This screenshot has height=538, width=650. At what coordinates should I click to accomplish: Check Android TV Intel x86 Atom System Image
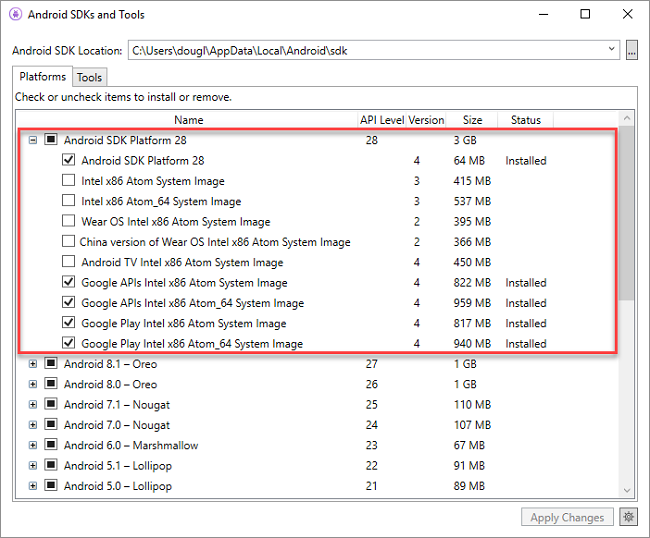pyautogui.click(x=68, y=262)
